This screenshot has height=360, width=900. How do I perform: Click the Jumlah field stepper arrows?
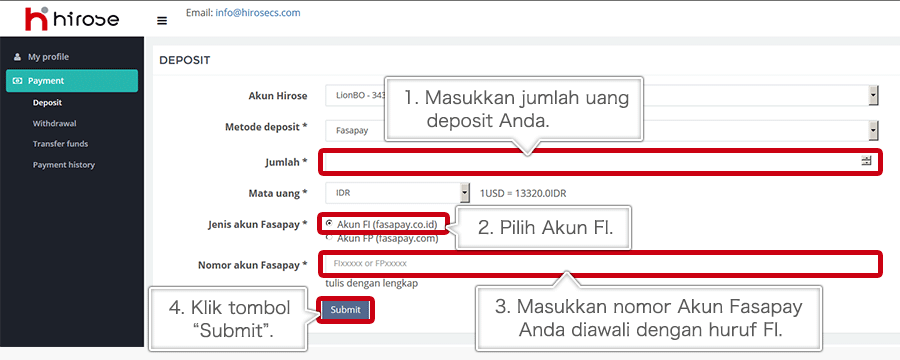866,162
